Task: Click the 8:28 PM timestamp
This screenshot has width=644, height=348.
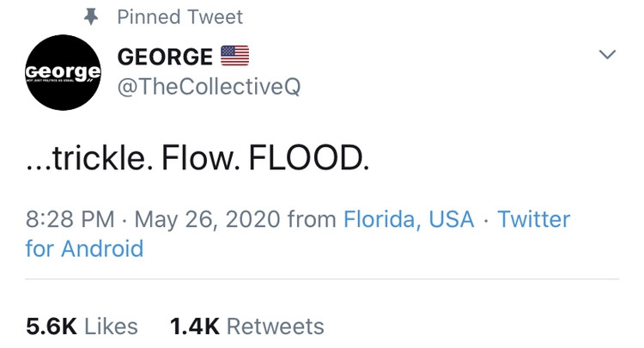Action: [72, 219]
